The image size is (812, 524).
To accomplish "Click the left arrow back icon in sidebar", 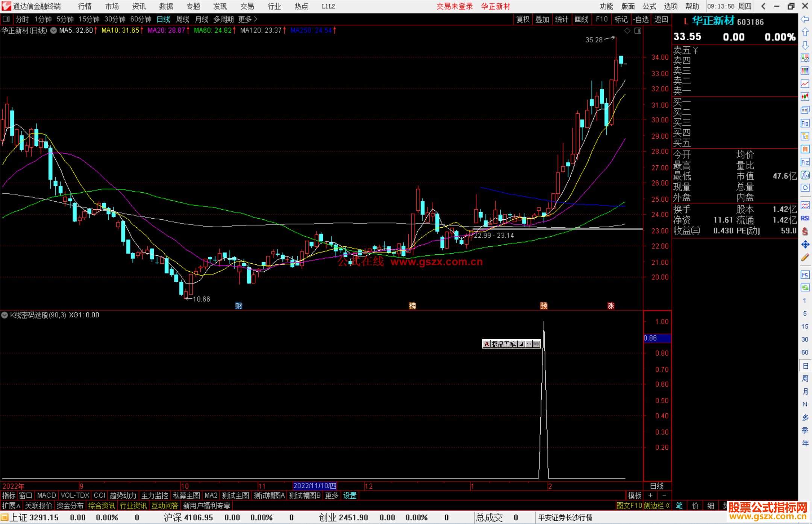I will [804, 19].
